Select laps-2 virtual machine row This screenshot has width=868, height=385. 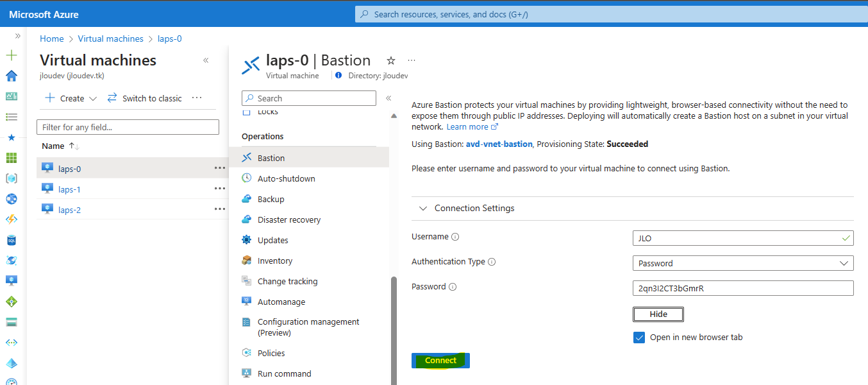133,210
